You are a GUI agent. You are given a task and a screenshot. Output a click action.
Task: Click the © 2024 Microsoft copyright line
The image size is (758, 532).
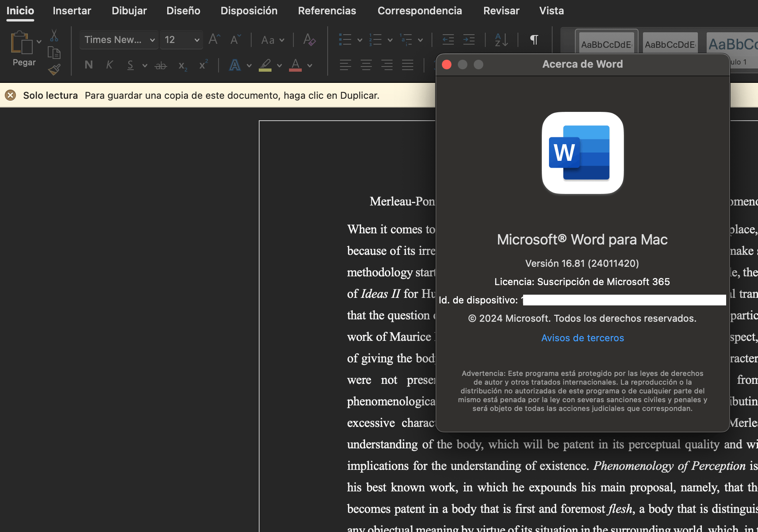[582, 319]
